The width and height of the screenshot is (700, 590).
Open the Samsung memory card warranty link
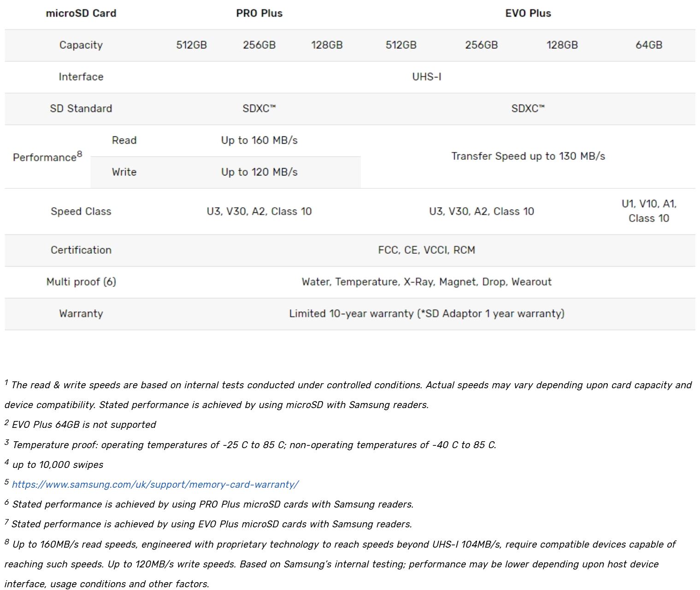coord(155,485)
